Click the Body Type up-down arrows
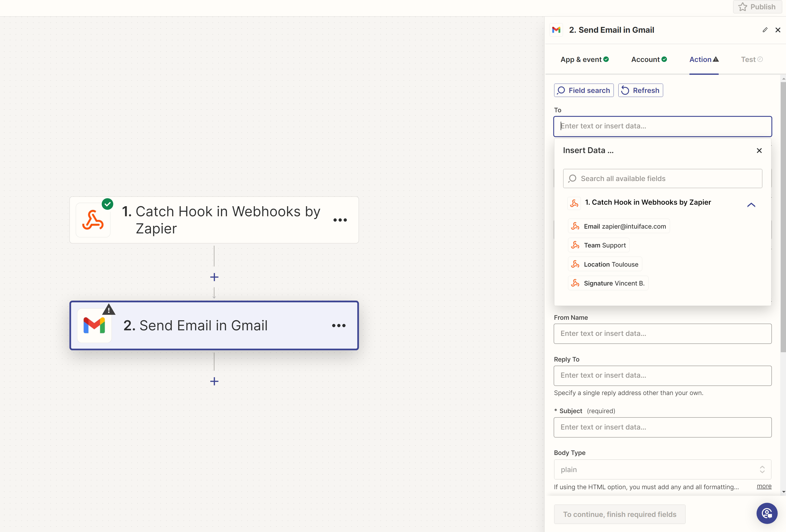Image resolution: width=786 pixels, height=532 pixels. click(762, 469)
